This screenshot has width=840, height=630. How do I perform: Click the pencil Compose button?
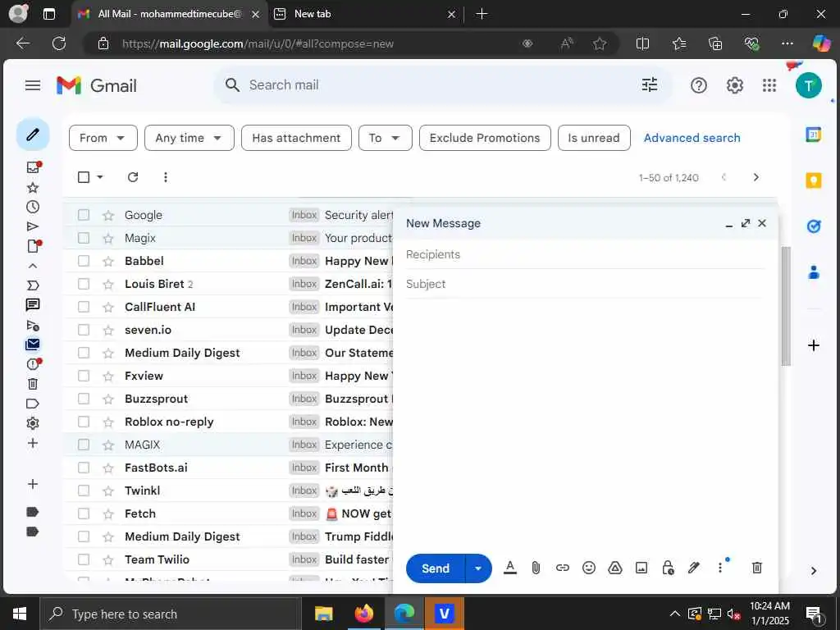click(33, 134)
